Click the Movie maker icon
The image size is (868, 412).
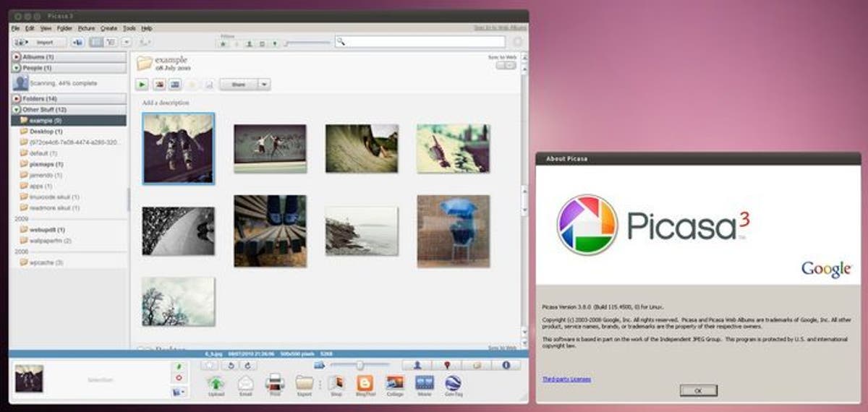point(425,383)
